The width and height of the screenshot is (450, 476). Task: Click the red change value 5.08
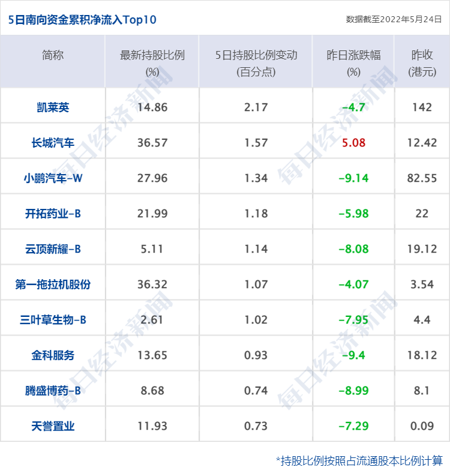click(x=353, y=143)
